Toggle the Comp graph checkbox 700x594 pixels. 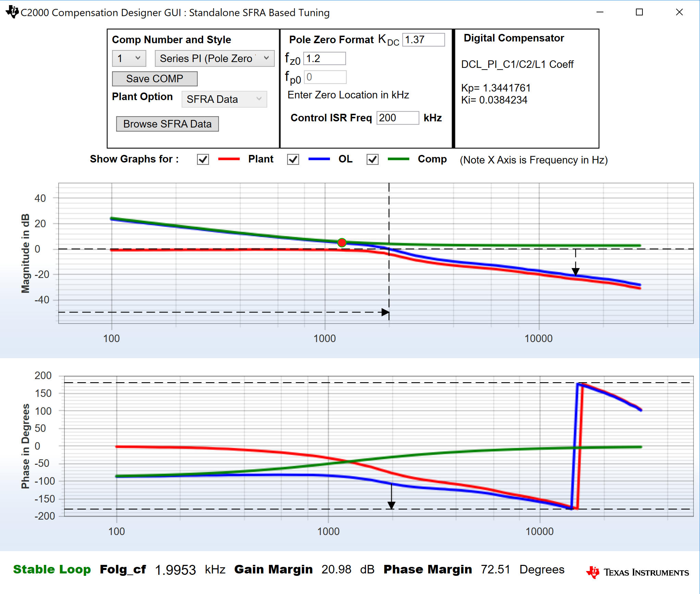tap(372, 159)
